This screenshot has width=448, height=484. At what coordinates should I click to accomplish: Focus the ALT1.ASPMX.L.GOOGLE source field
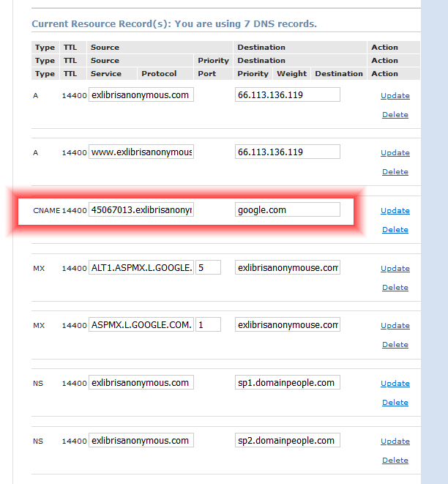click(141, 267)
